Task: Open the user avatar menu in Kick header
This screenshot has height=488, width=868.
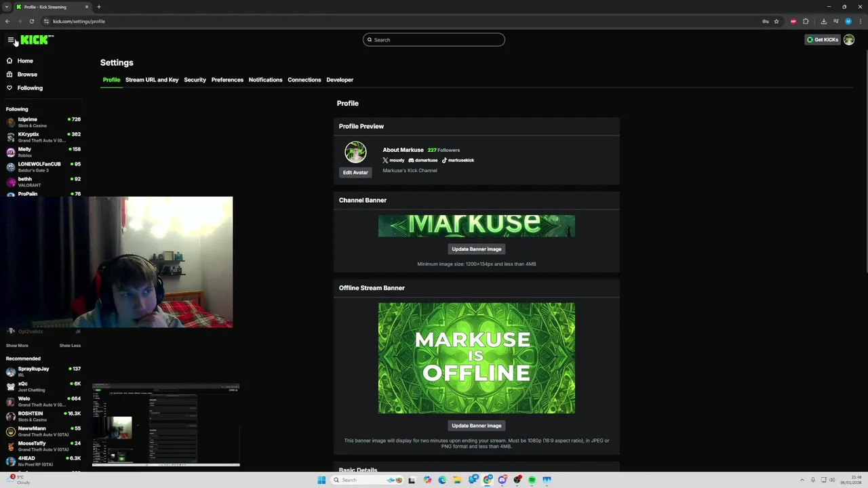Action: click(x=849, y=40)
